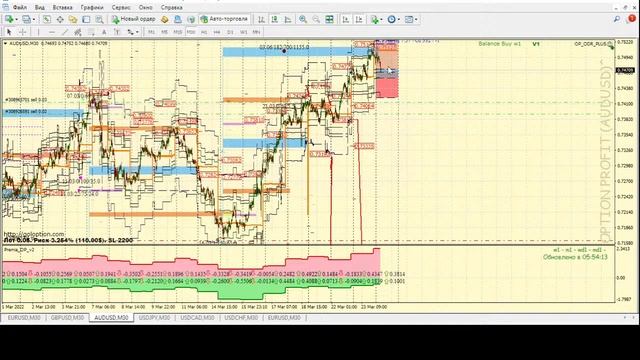Open the Справка menu
The width and height of the screenshot is (640, 360).
pos(171,7)
